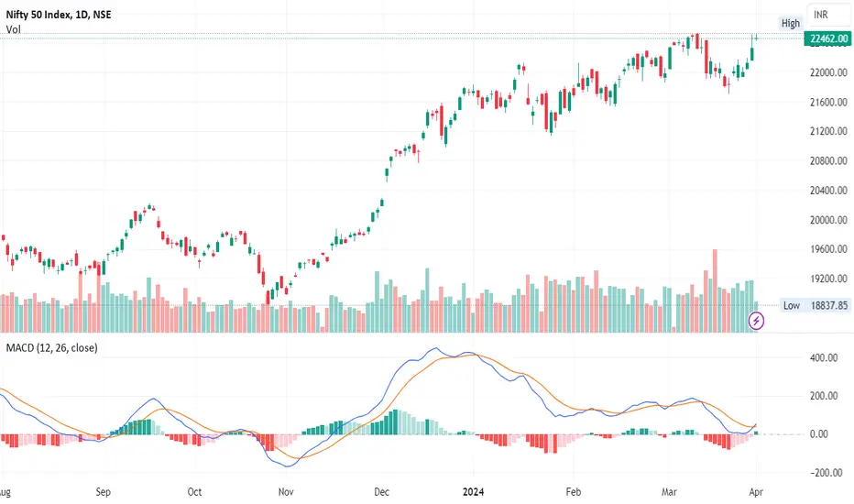854x504 pixels.
Task: Click the Low 18837.85 price label
Action: click(816, 305)
